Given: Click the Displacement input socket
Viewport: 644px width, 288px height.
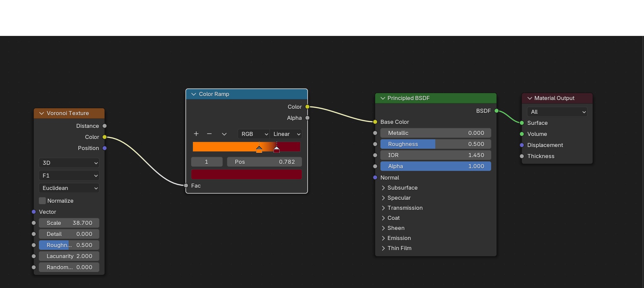Looking at the screenshot, I should click(522, 145).
